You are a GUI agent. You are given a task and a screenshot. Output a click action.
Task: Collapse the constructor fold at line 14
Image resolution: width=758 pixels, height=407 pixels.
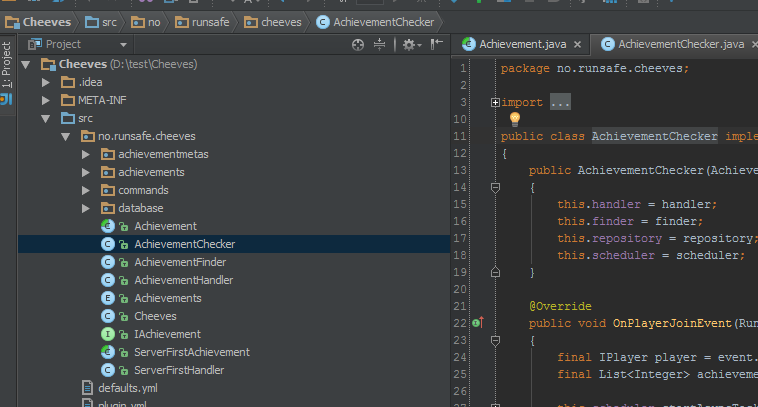point(496,188)
